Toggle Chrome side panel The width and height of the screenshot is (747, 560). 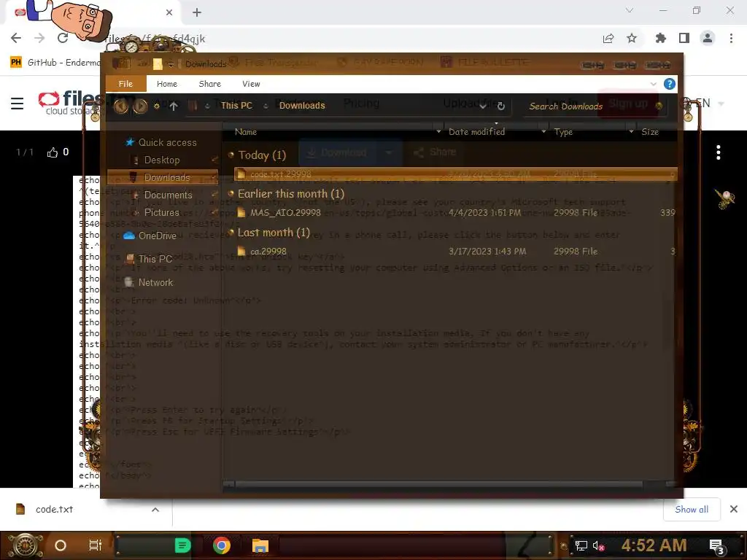tap(684, 38)
